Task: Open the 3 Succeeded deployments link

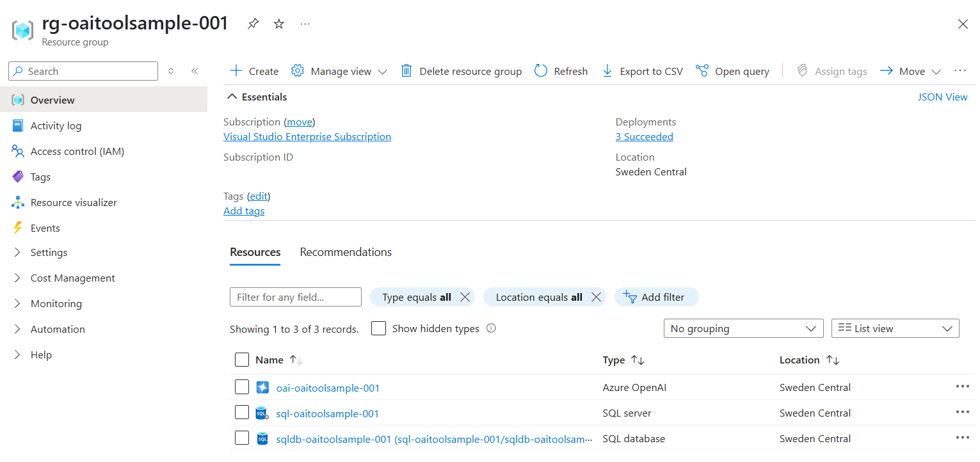Action: (644, 136)
